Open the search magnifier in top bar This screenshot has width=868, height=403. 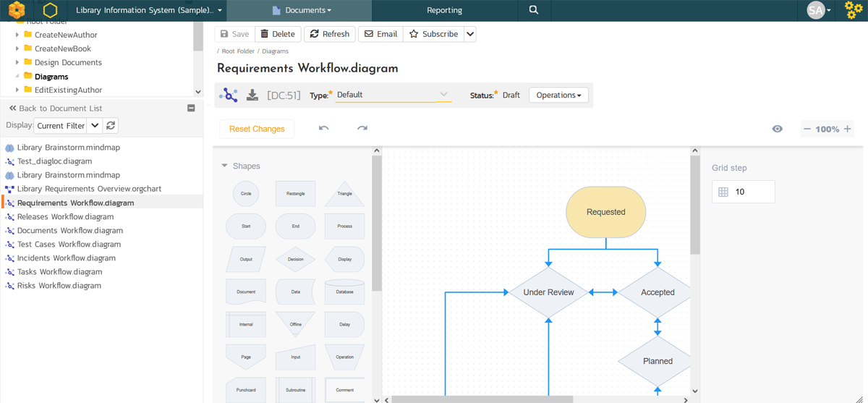(x=534, y=10)
